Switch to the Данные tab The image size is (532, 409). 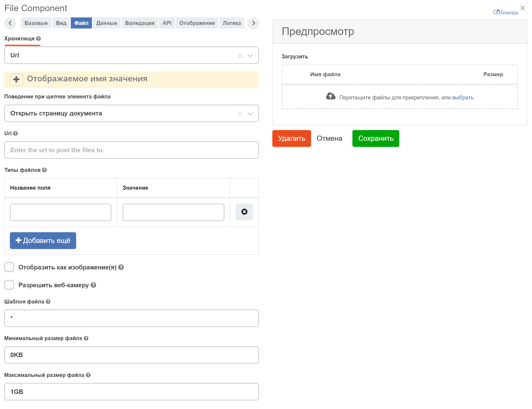tap(107, 23)
